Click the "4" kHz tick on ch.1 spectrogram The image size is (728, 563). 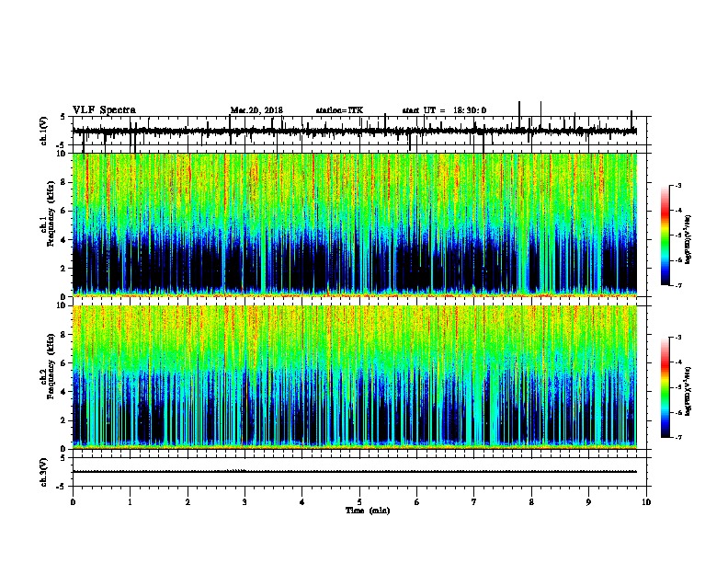pyautogui.click(x=63, y=240)
